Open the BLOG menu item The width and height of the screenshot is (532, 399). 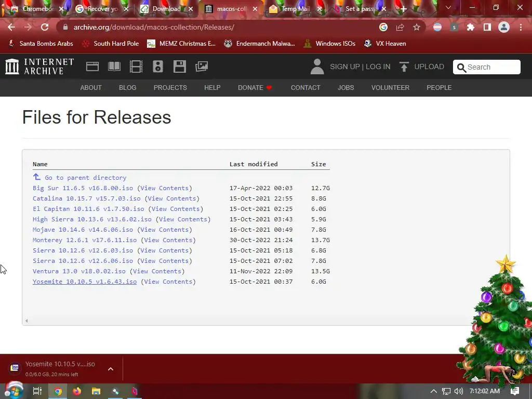tap(128, 87)
